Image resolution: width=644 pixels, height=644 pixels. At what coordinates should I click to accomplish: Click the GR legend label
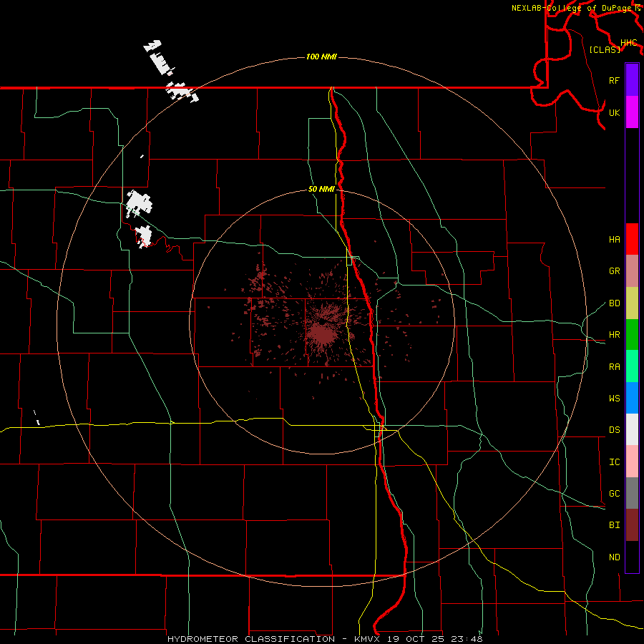(x=614, y=271)
